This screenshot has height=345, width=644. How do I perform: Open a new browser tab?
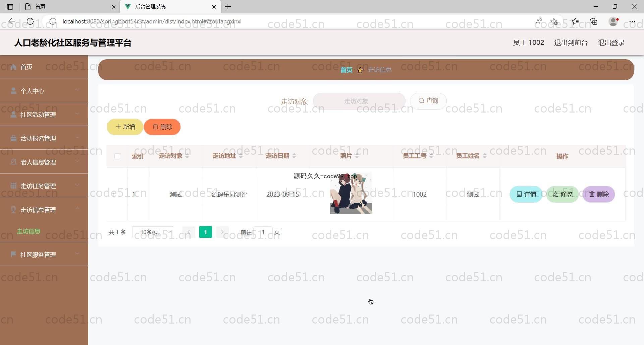pyautogui.click(x=228, y=7)
